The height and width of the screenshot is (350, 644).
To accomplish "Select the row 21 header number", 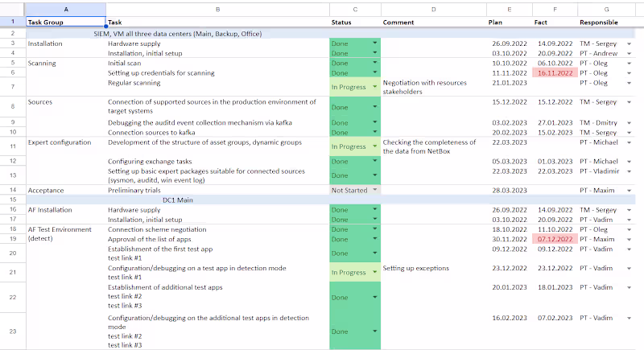I will pos(13,273).
